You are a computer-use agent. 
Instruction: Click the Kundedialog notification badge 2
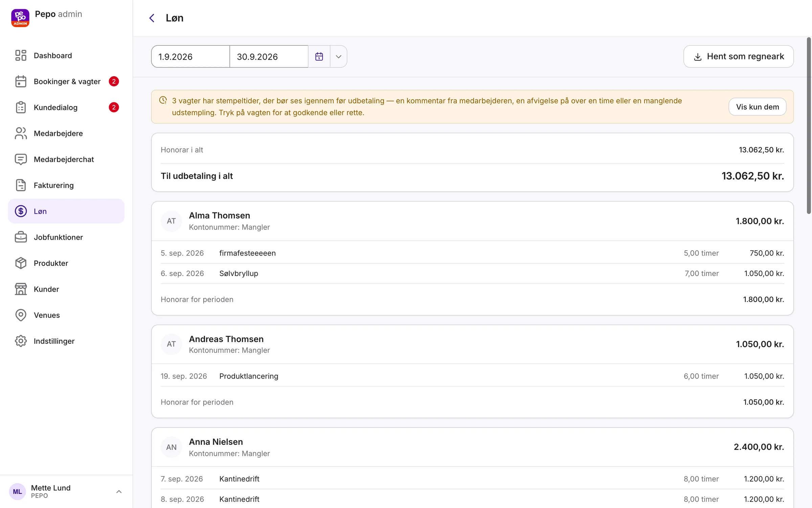114,107
